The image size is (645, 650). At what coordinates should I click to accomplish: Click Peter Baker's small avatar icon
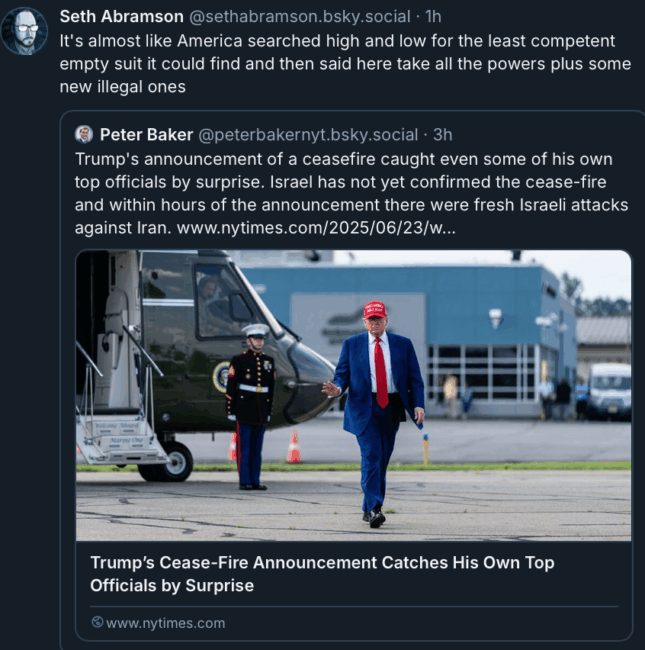point(84,134)
